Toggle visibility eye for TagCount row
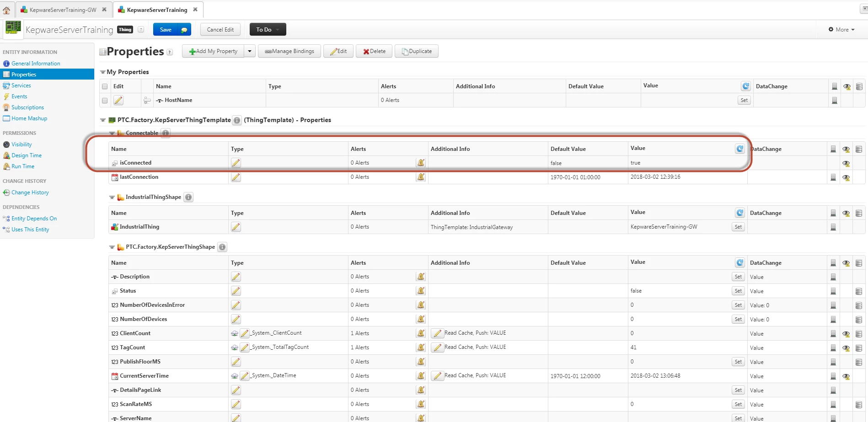 click(847, 348)
